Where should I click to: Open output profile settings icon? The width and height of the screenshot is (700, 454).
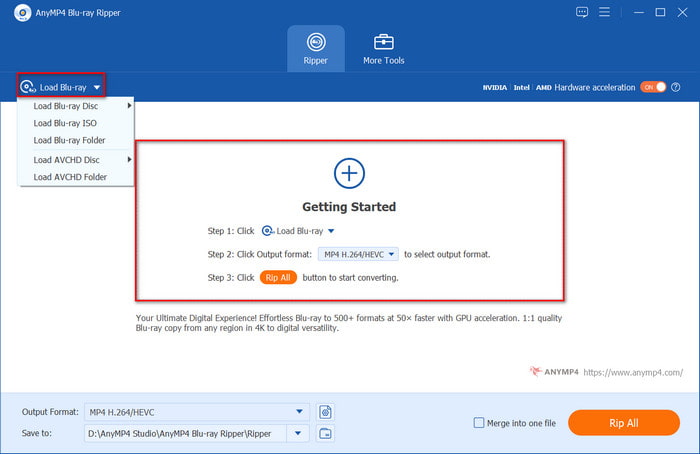(x=325, y=412)
